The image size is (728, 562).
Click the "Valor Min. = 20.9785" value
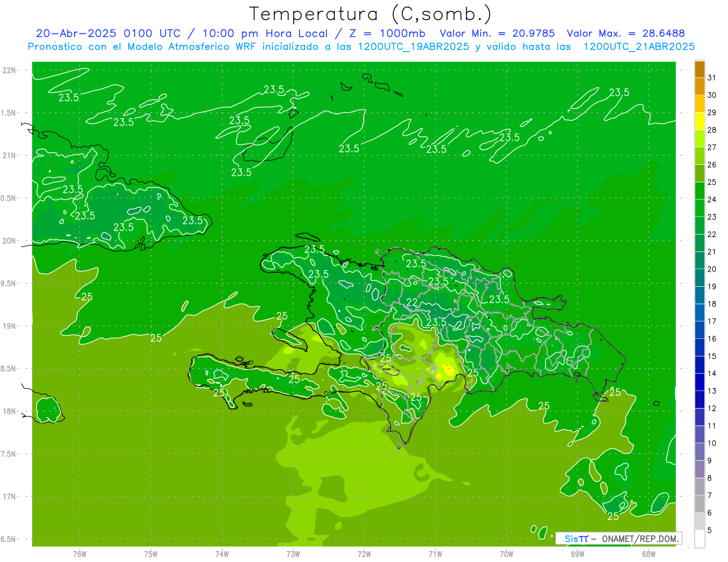(x=497, y=33)
